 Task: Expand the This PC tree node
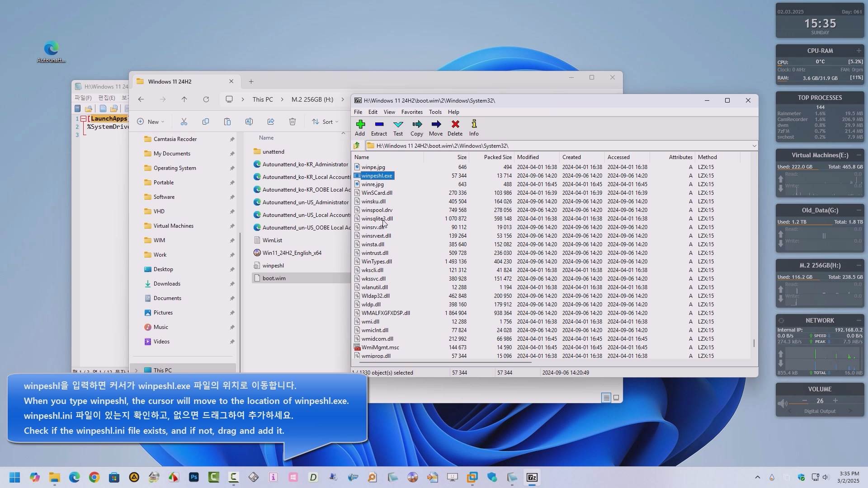click(x=137, y=370)
